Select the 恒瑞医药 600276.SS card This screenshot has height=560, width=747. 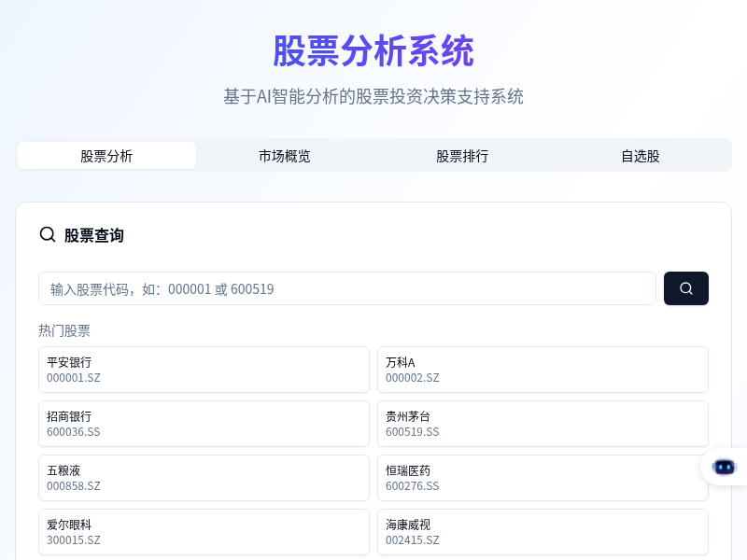tap(543, 478)
